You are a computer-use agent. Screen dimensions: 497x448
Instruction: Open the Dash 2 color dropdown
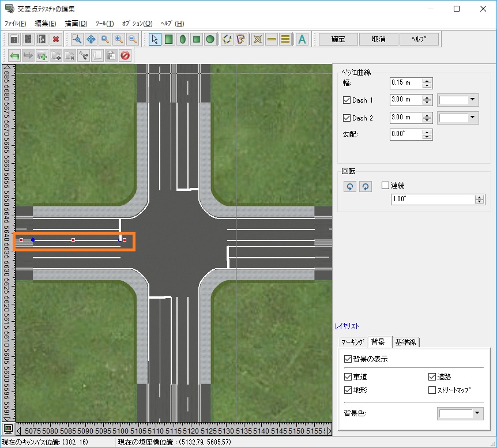(473, 118)
